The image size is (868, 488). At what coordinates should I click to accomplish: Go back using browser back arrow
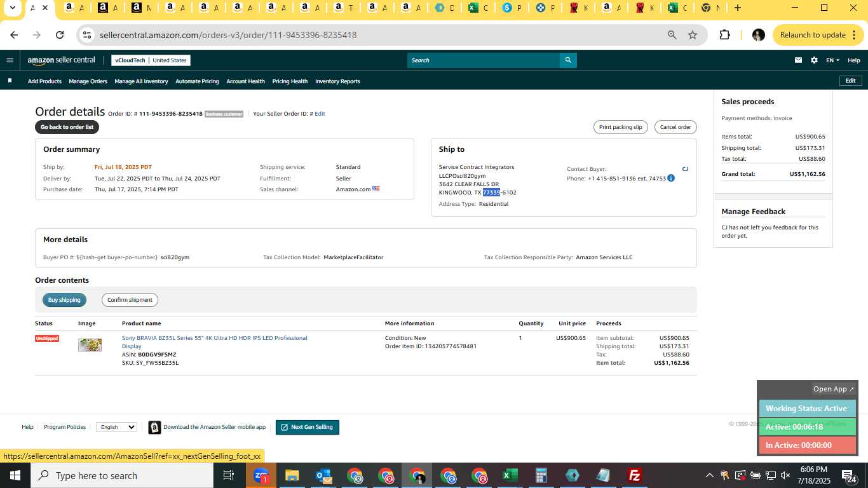14,35
